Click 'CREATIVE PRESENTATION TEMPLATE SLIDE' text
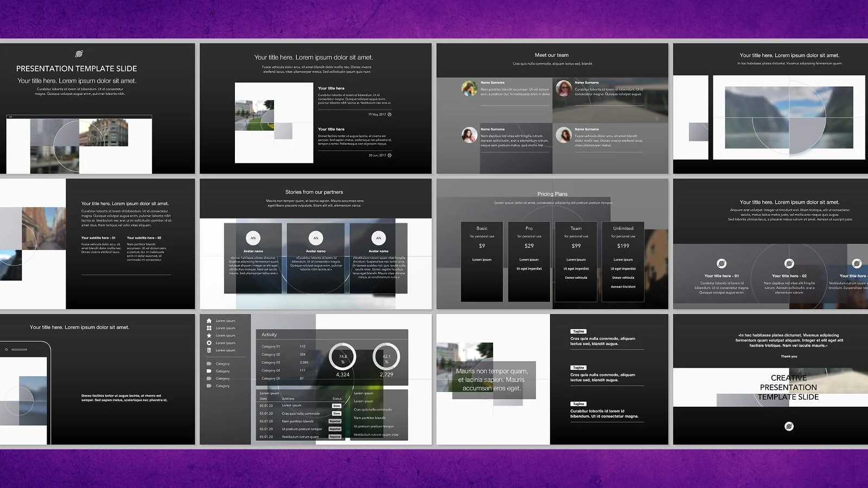This screenshot has width=868, height=488. pyautogui.click(x=789, y=387)
